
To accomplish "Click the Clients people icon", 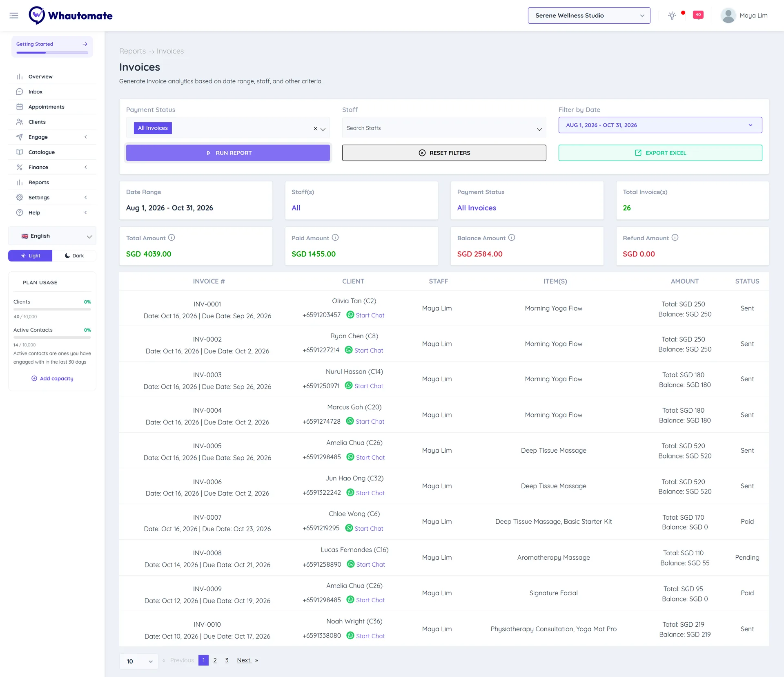I will [x=19, y=122].
